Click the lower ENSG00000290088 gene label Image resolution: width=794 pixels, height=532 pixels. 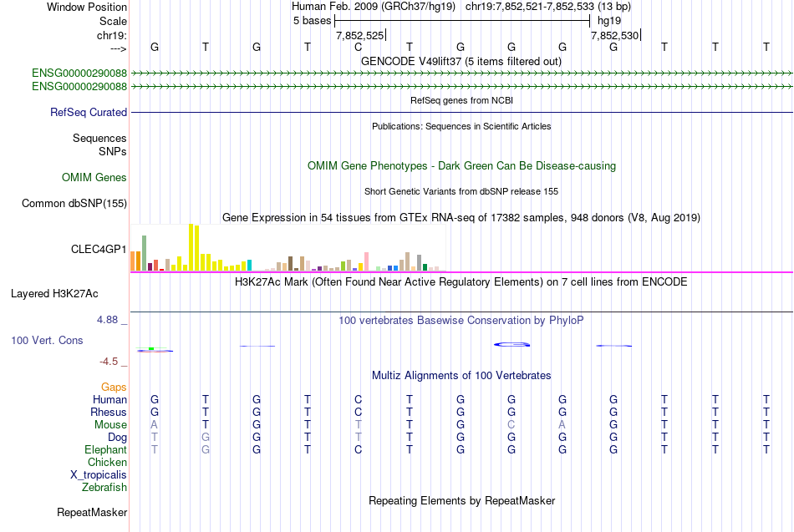click(79, 87)
